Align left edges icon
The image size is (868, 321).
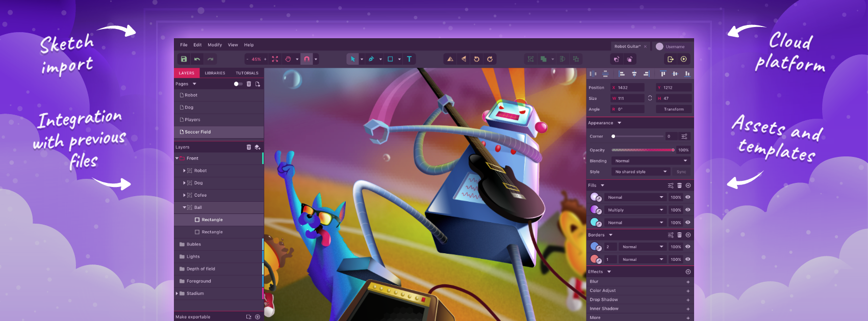coord(622,74)
